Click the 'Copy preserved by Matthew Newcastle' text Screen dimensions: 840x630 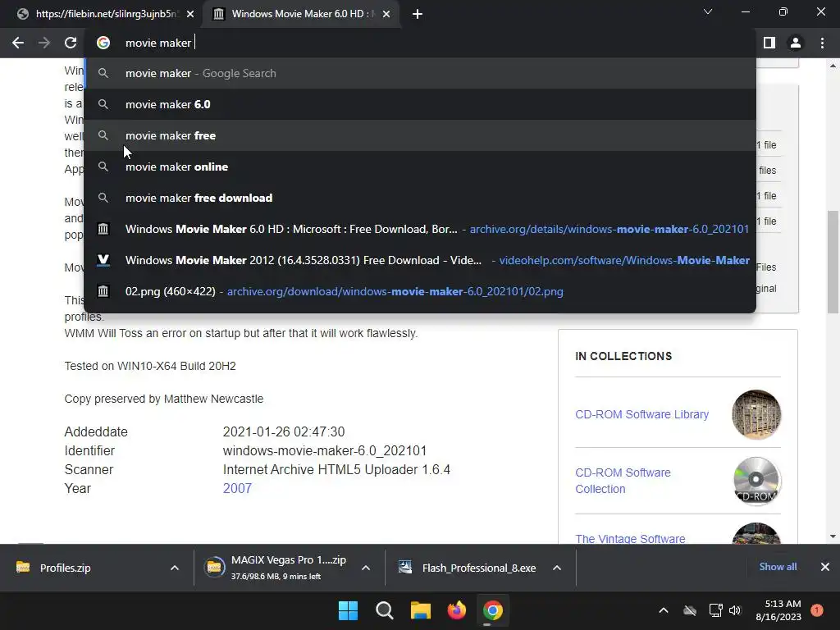point(164,399)
